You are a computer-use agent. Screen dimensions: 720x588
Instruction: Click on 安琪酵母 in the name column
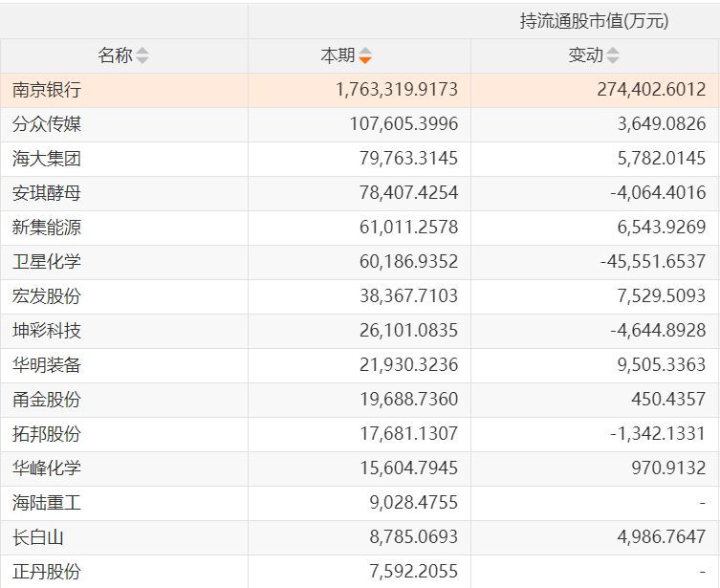tap(47, 193)
